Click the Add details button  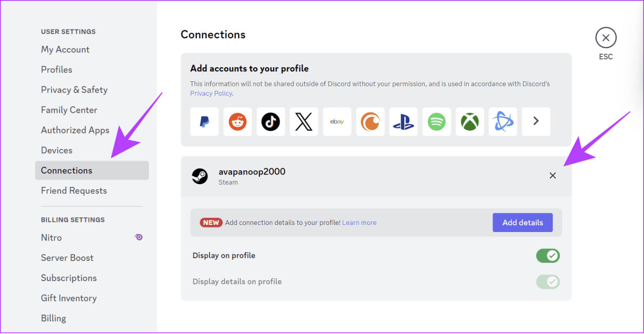[522, 222]
